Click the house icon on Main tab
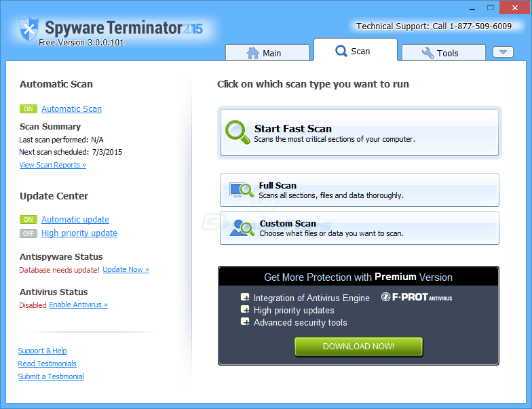 click(252, 53)
